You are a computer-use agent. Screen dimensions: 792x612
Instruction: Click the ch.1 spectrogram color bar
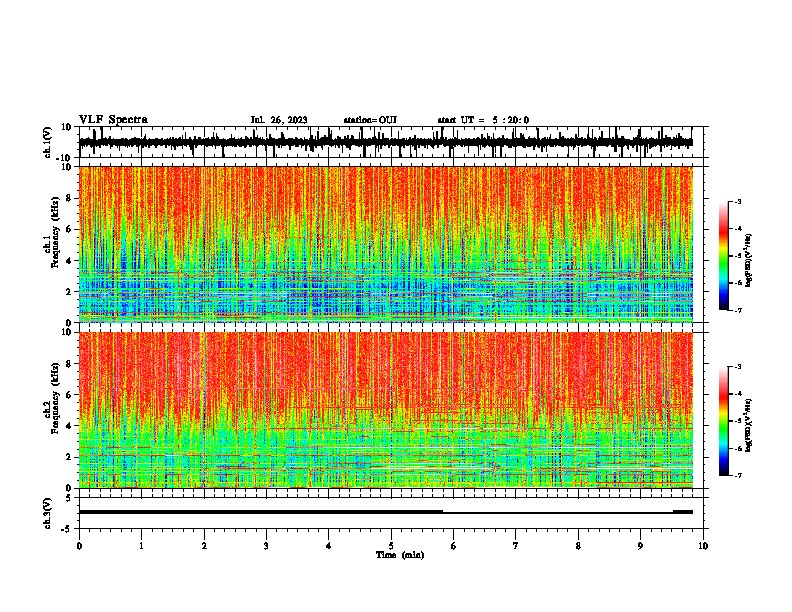(724, 256)
